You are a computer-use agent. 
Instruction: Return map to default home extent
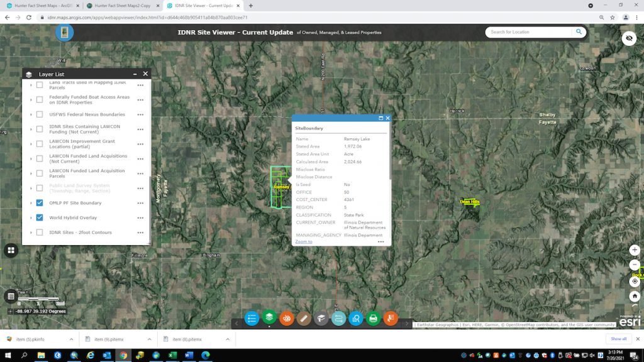(x=635, y=297)
